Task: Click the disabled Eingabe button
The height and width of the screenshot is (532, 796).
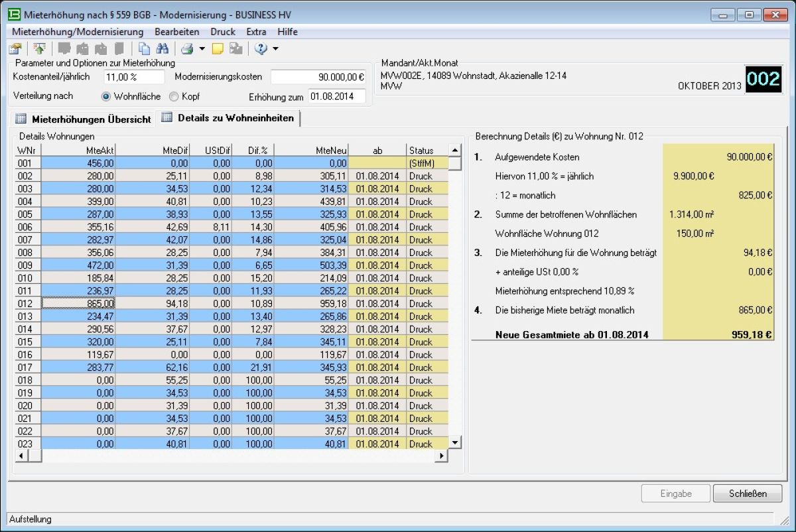Action: [676, 494]
